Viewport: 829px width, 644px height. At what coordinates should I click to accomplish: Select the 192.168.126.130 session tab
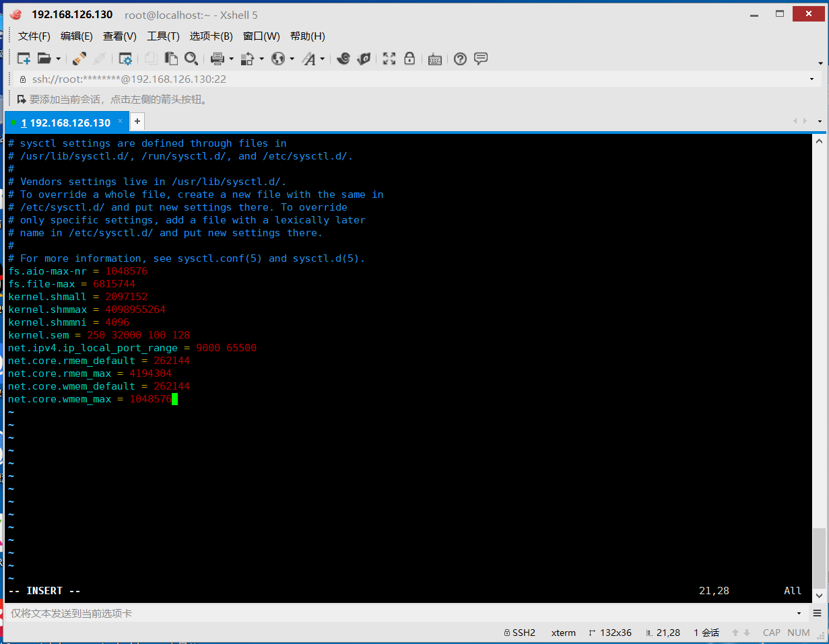(x=65, y=122)
